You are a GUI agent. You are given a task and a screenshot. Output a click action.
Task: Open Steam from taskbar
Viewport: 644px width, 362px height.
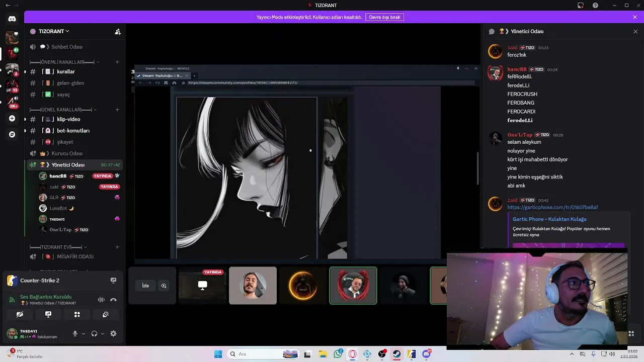coord(397,354)
